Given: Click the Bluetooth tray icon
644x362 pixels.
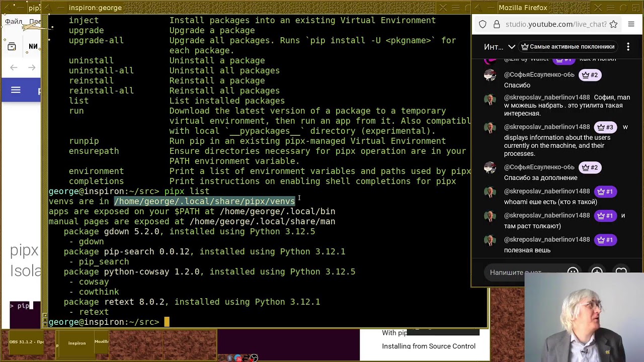Looking at the screenshot, I should coord(230,358).
